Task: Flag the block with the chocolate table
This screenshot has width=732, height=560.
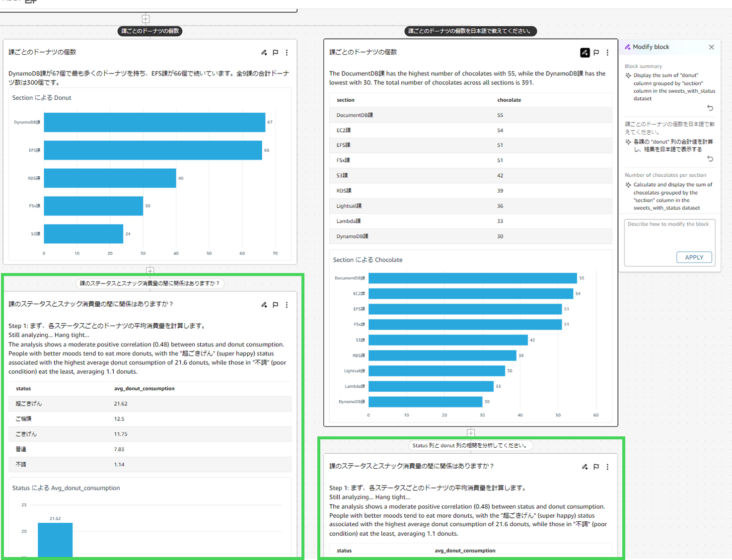Action: point(596,52)
